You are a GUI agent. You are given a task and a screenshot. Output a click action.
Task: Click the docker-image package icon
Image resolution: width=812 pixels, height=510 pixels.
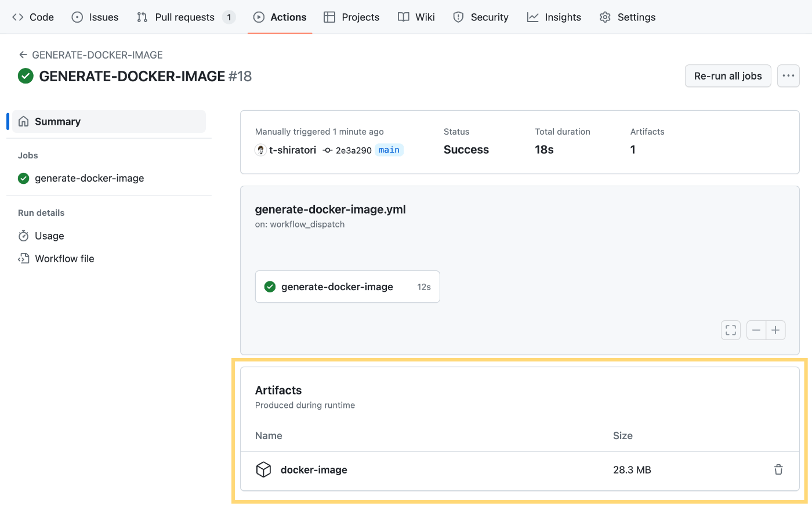click(263, 469)
